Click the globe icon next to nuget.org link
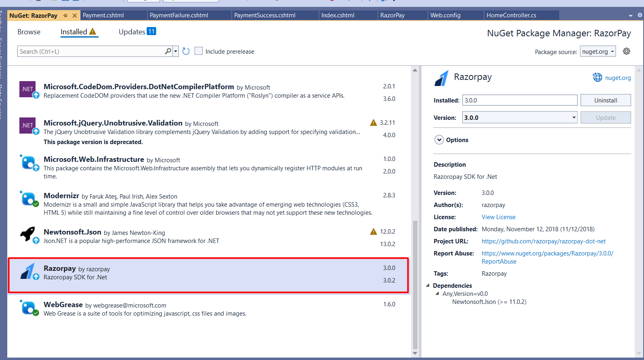 [597, 77]
